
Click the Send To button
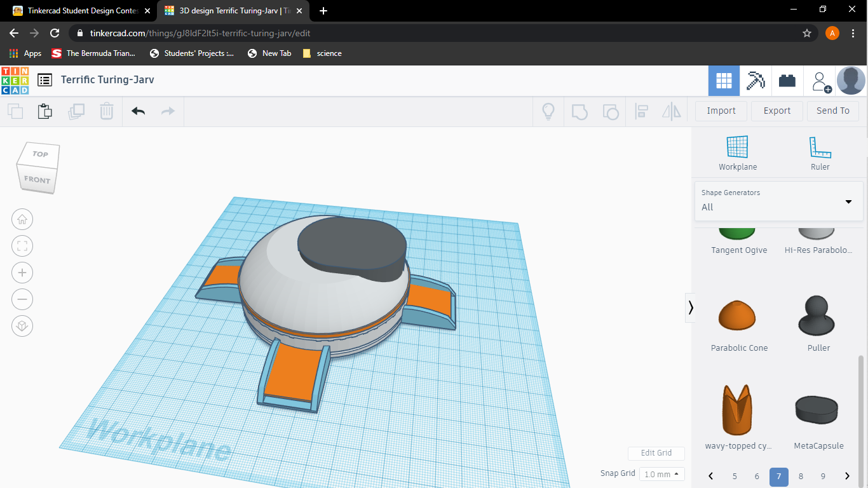(x=833, y=111)
